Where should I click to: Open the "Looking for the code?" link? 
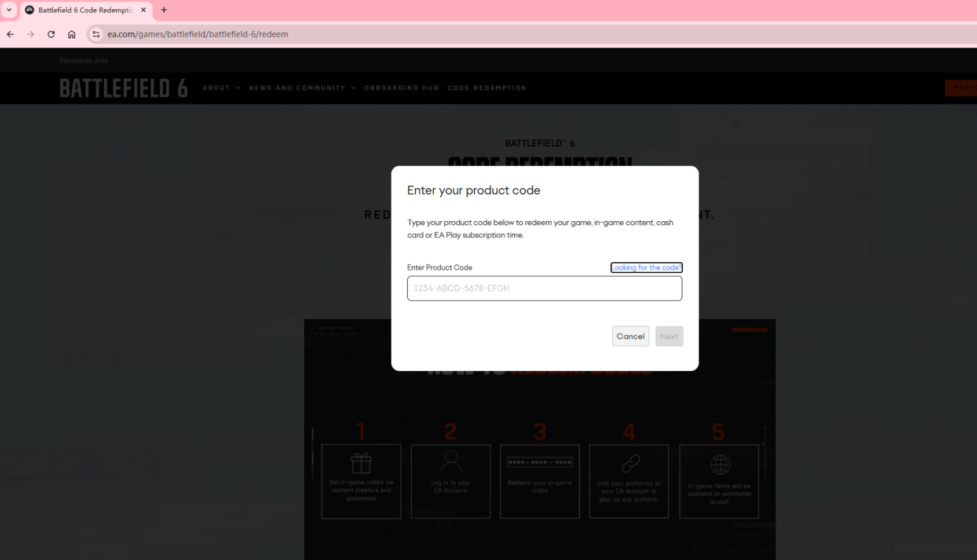click(x=646, y=268)
